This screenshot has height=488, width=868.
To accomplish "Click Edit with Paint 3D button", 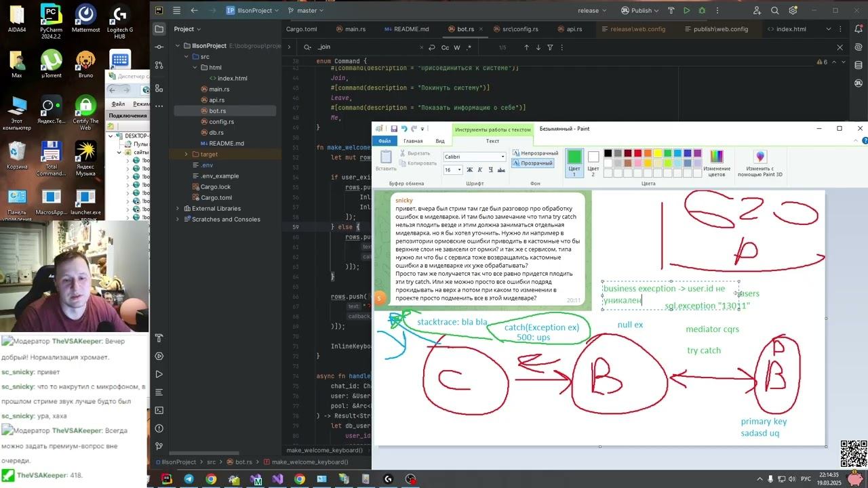I will coord(760,164).
